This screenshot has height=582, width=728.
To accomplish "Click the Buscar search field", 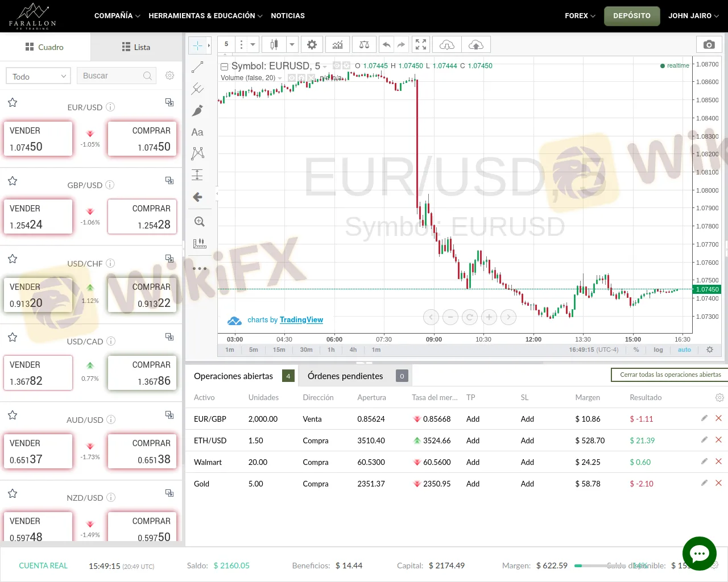I will pos(117,76).
